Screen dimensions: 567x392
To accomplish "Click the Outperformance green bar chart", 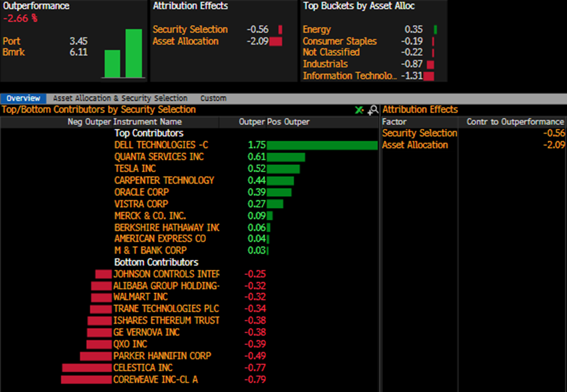I will (123, 53).
